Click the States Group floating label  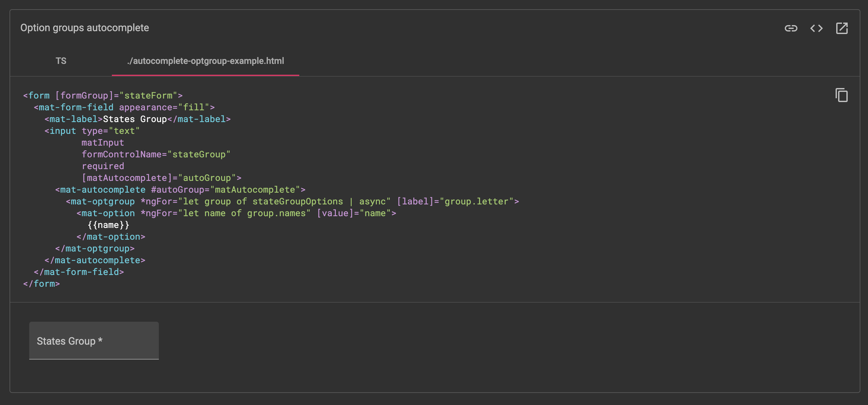point(69,341)
